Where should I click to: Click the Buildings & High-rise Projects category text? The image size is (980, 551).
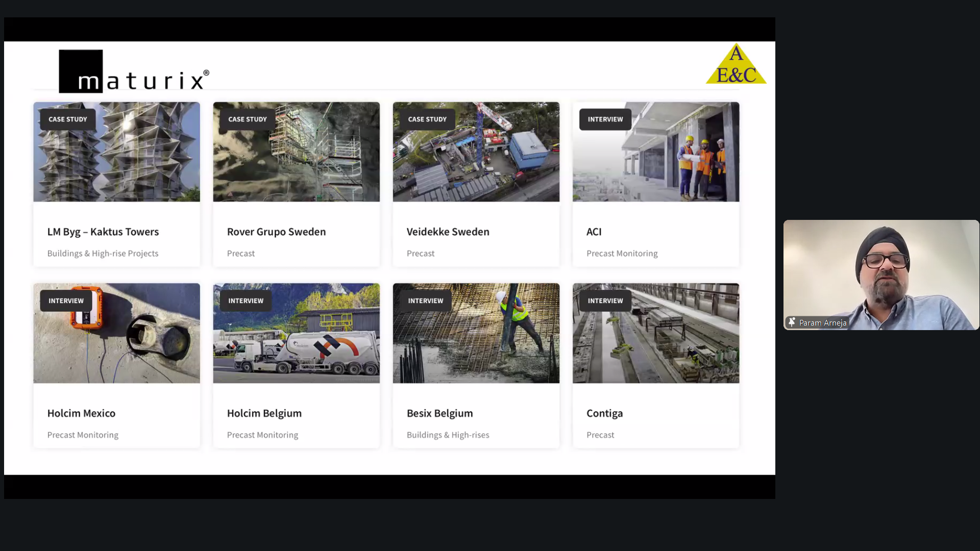click(103, 254)
